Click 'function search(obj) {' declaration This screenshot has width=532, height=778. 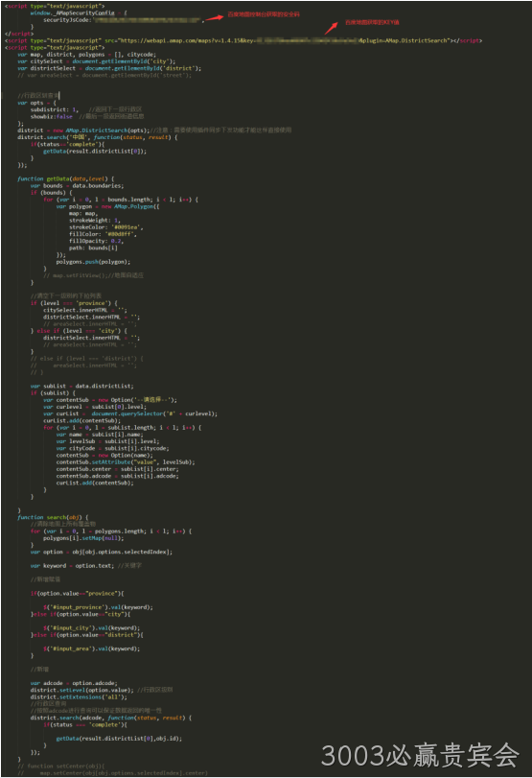(x=53, y=517)
